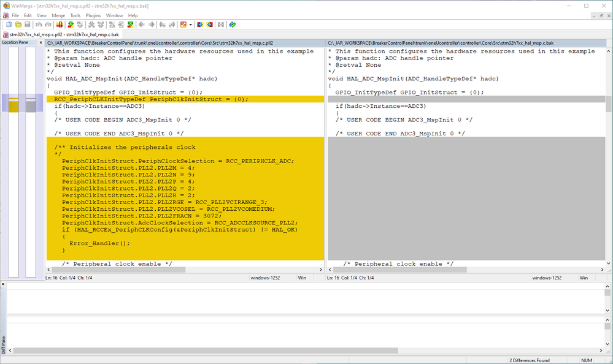
Task: Jump to the last difference
Action: click(131, 25)
